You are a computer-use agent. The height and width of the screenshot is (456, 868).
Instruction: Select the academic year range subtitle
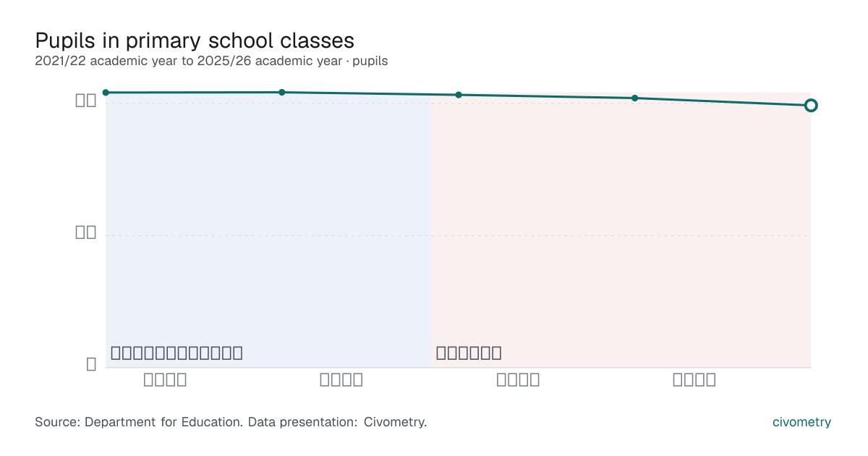(211, 61)
